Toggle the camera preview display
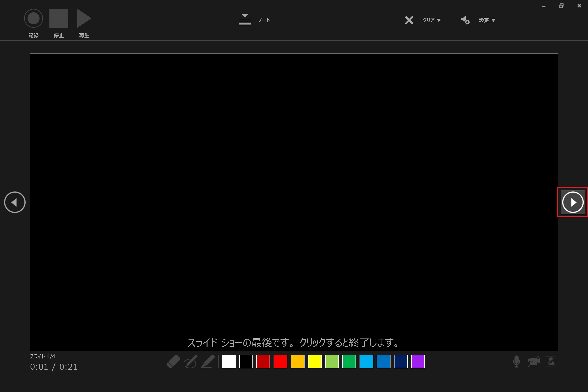Viewport: 588px width, 392px height. [551, 361]
